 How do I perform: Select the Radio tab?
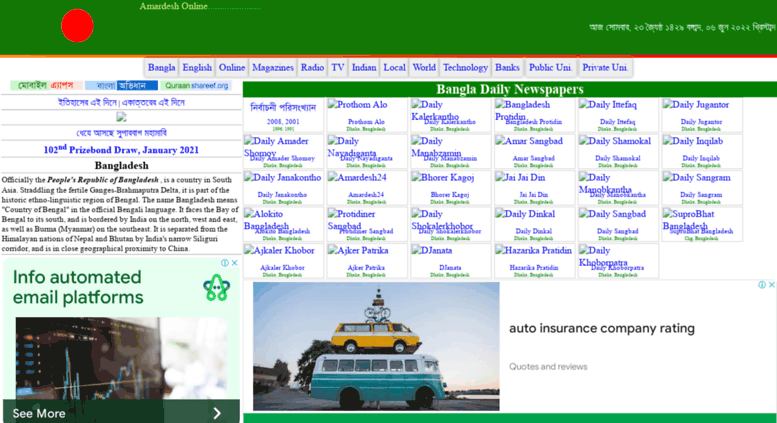312,68
